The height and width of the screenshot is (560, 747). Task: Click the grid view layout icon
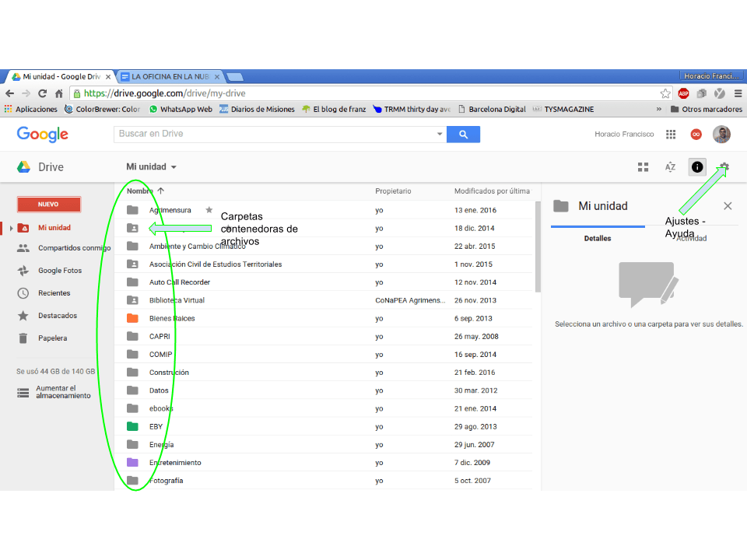point(643,167)
